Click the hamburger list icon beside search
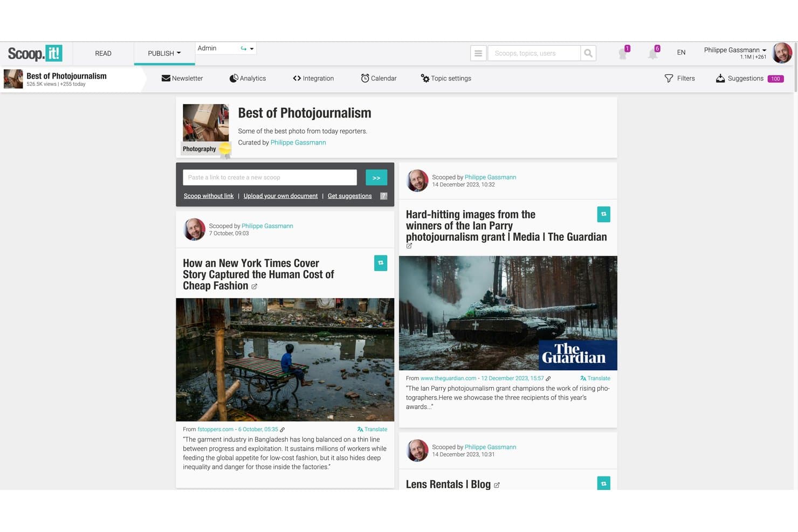Image resolution: width=798 pixels, height=532 pixels. point(478,53)
